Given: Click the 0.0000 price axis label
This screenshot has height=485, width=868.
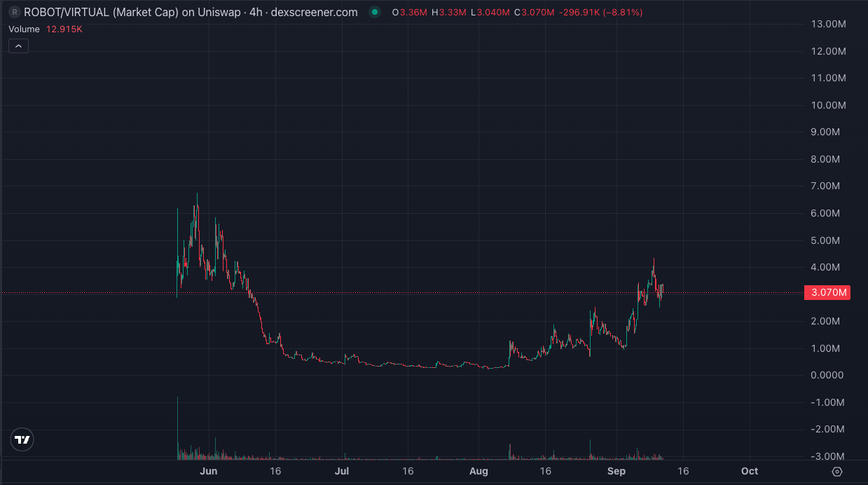Looking at the screenshot, I should (829, 375).
